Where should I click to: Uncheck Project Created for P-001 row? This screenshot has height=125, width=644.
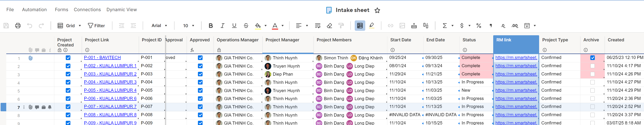(x=68, y=58)
